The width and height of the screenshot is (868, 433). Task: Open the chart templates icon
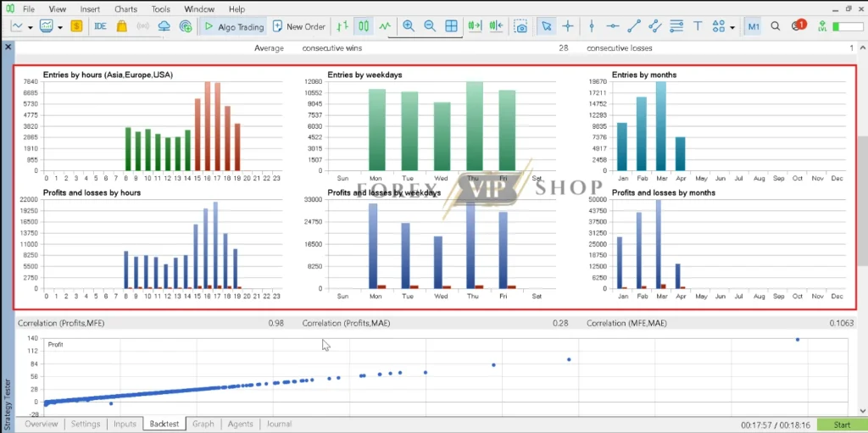pyautogui.click(x=47, y=26)
